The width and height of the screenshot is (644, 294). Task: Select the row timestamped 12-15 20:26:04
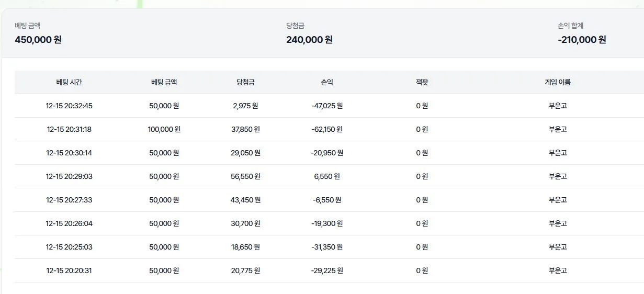click(x=329, y=223)
